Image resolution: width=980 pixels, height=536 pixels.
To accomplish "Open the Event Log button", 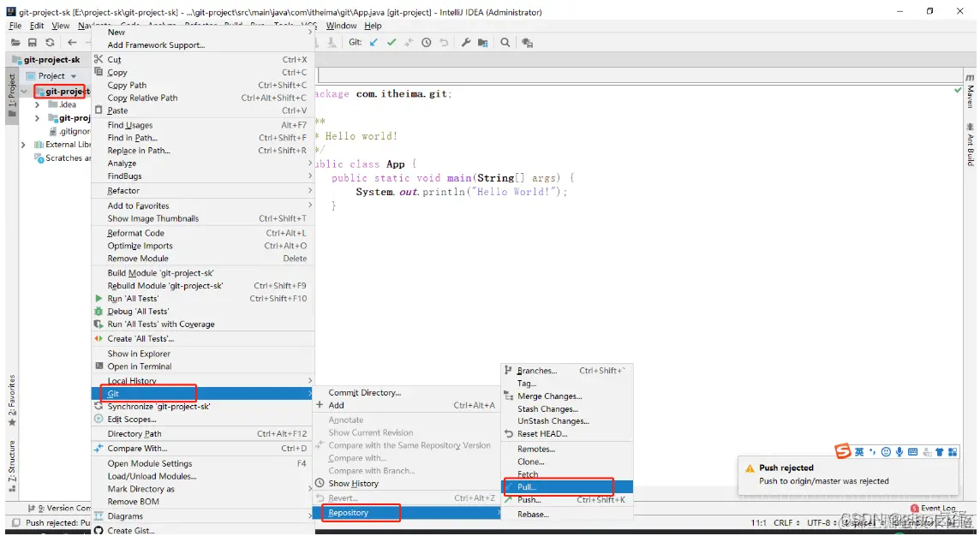I will pyautogui.click(x=933, y=509).
